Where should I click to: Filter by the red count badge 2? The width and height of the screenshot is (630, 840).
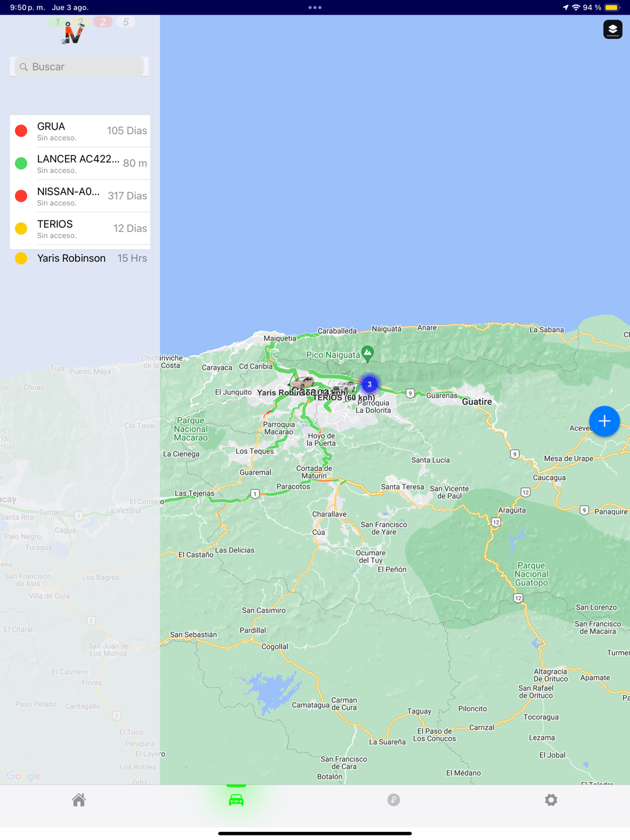pyautogui.click(x=103, y=22)
